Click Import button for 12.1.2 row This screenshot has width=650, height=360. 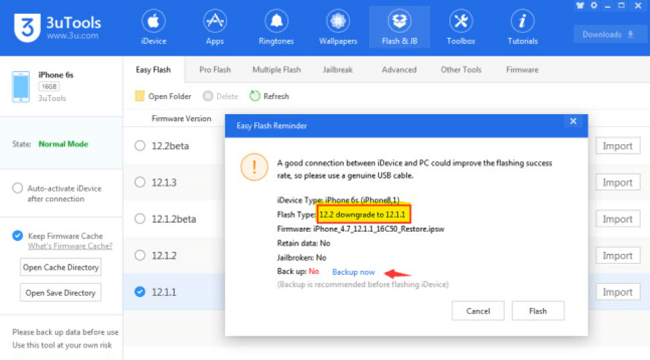(x=618, y=255)
